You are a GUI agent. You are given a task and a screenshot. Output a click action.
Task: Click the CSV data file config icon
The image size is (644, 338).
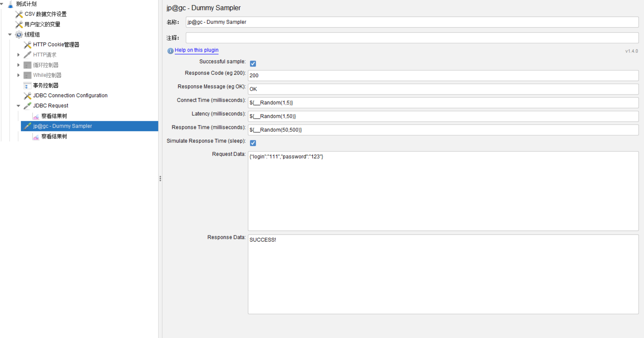tap(19, 14)
